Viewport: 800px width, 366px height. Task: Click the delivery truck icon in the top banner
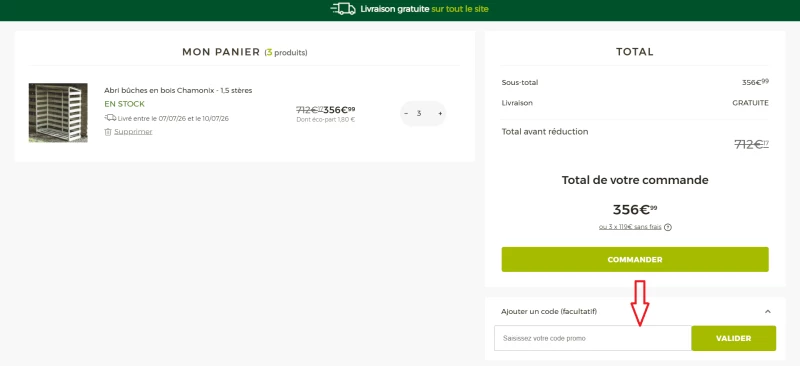(x=343, y=9)
